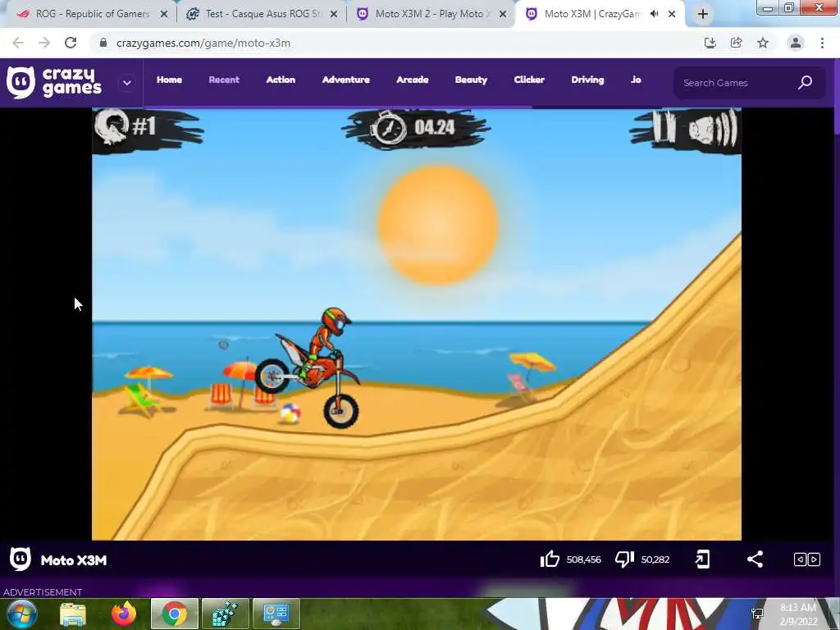Open a new browser tab
This screenshot has height=630, width=840.
tap(703, 15)
